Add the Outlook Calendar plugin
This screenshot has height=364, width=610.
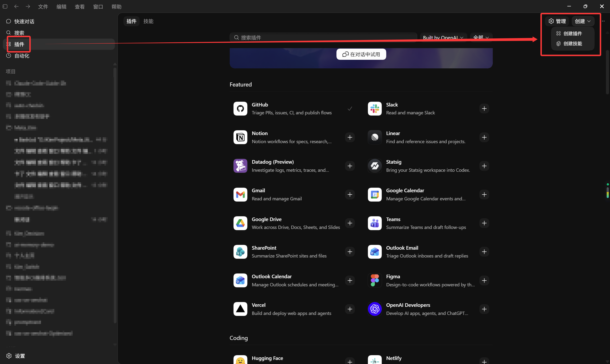click(350, 281)
